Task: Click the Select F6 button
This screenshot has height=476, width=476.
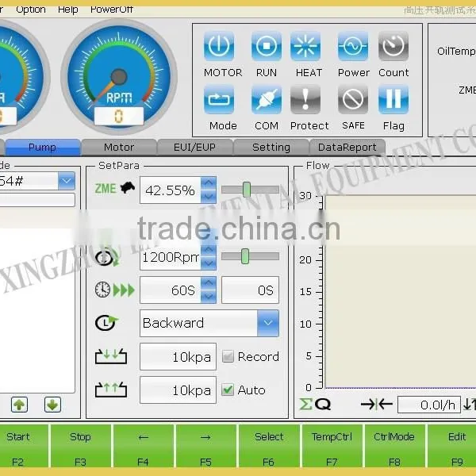Action: coord(269,446)
